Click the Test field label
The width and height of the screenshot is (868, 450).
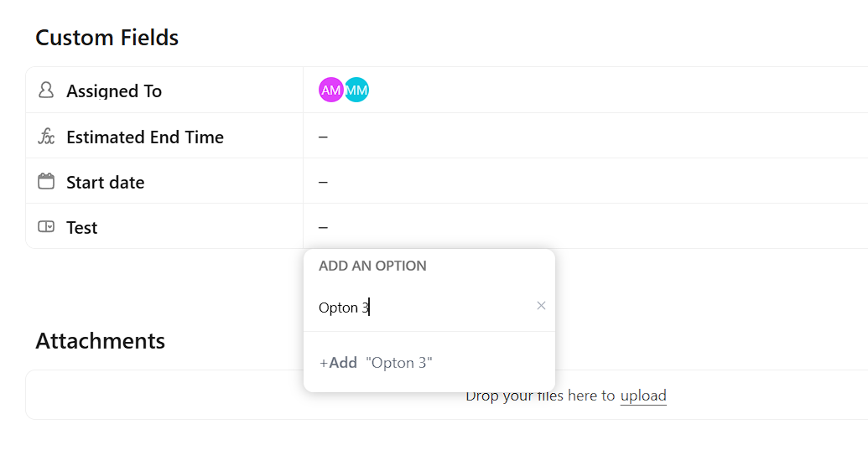[82, 228]
